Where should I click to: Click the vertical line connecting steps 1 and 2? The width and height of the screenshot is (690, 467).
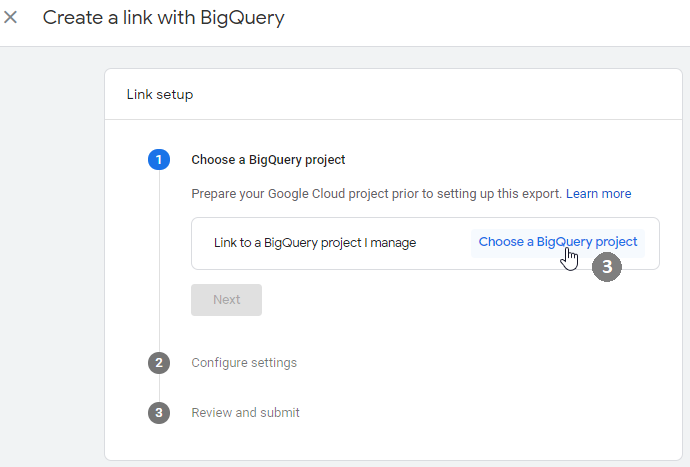(158, 260)
